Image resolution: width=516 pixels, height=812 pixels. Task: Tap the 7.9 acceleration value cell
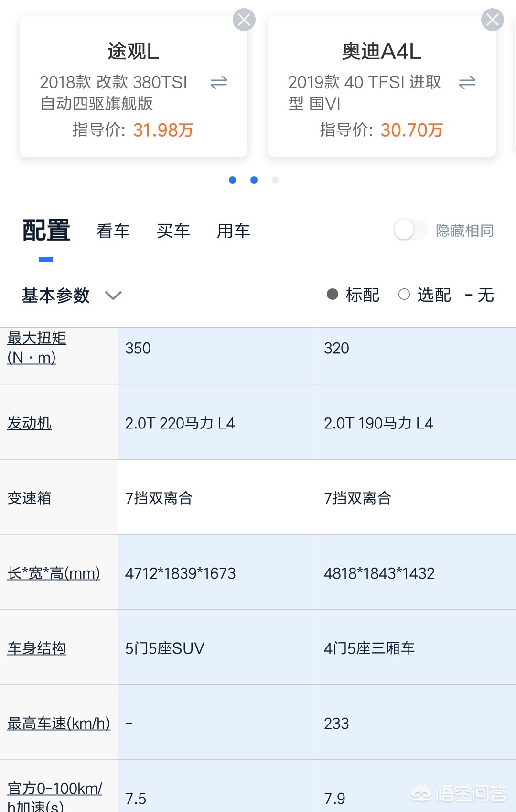coord(416,786)
